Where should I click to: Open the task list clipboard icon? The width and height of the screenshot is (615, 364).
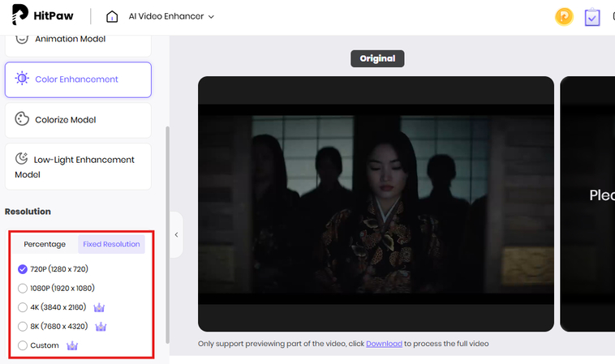point(592,17)
